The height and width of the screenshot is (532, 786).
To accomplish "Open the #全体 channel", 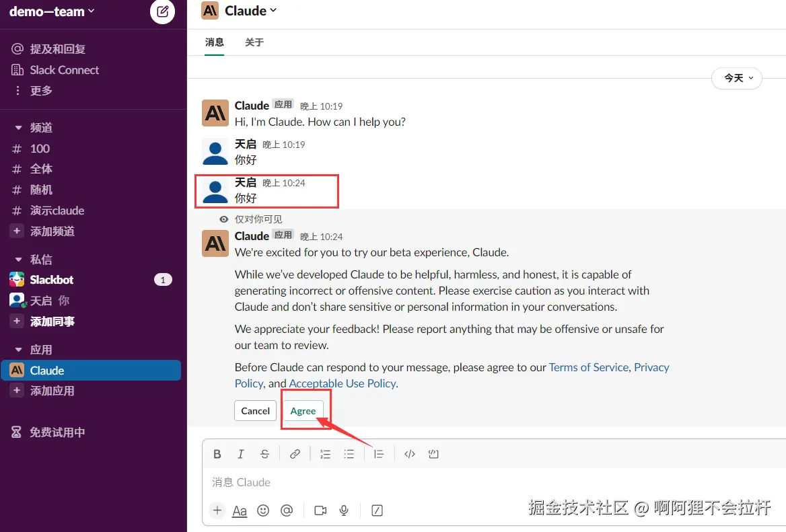I will (41, 169).
